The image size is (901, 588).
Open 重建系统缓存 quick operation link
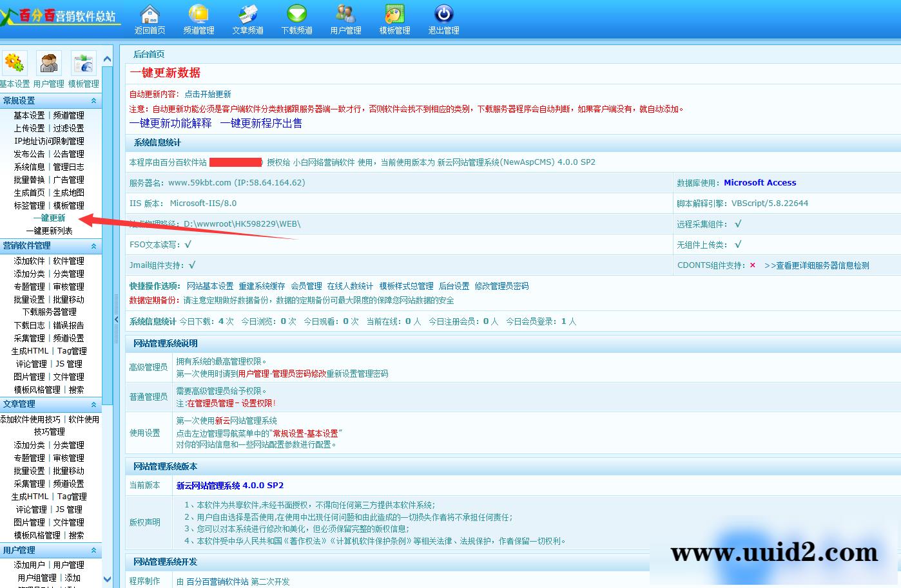tap(262, 286)
